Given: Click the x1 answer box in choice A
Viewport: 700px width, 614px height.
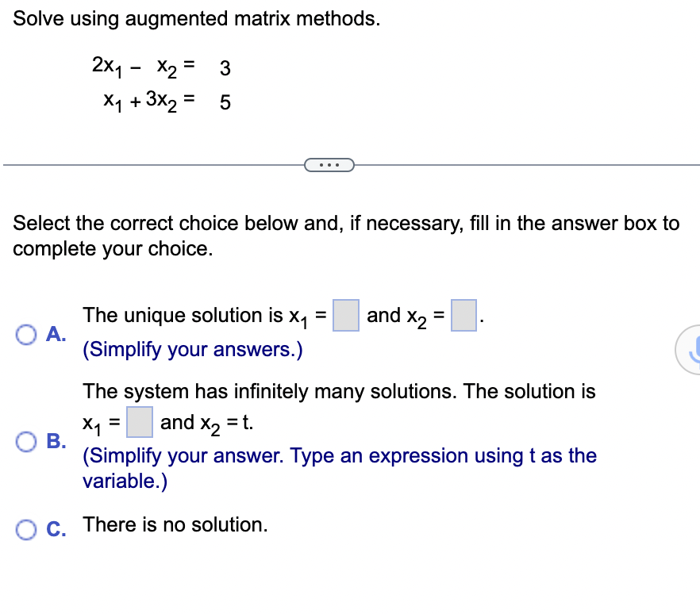Looking at the screenshot, I should (x=345, y=314).
